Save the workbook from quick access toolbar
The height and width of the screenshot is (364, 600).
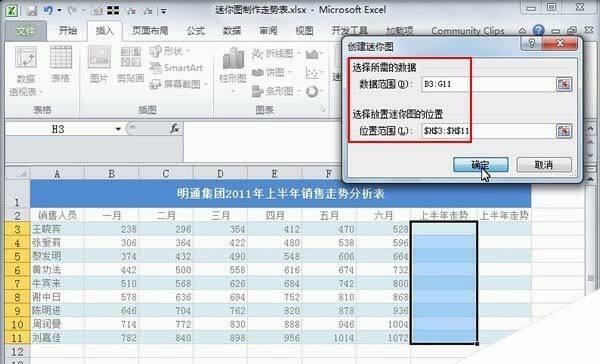point(32,10)
